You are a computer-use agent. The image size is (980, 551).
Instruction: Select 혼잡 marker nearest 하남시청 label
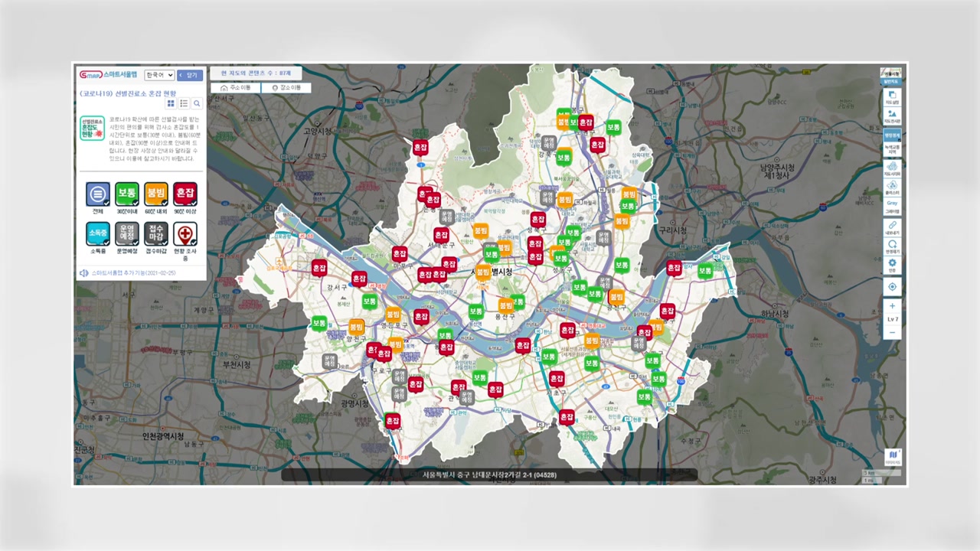[668, 312]
